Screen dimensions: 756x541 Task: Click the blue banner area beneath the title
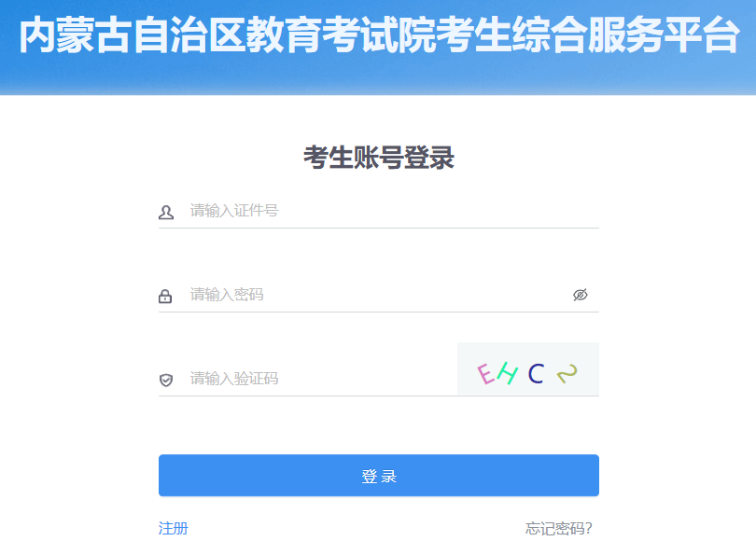click(378, 77)
